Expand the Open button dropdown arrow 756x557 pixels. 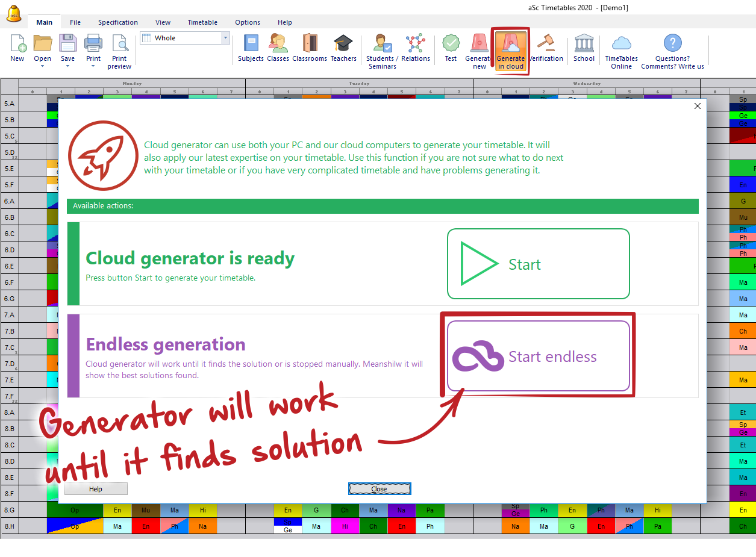tap(42, 66)
